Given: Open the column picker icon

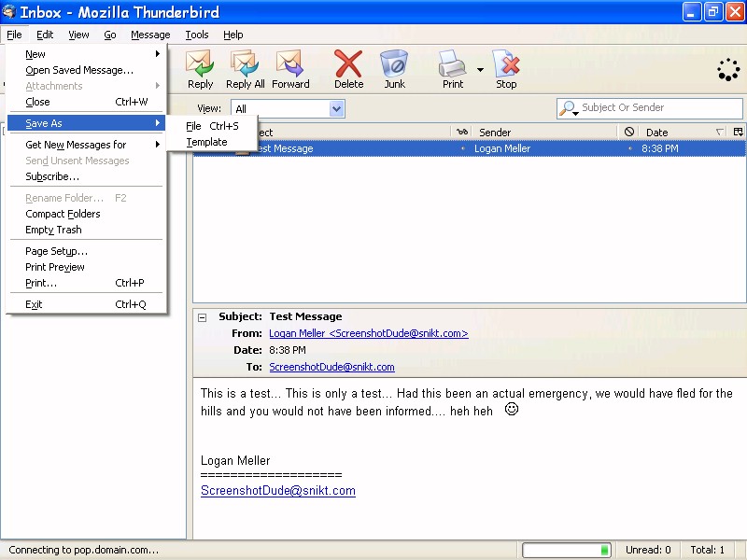Looking at the screenshot, I should coord(739,132).
